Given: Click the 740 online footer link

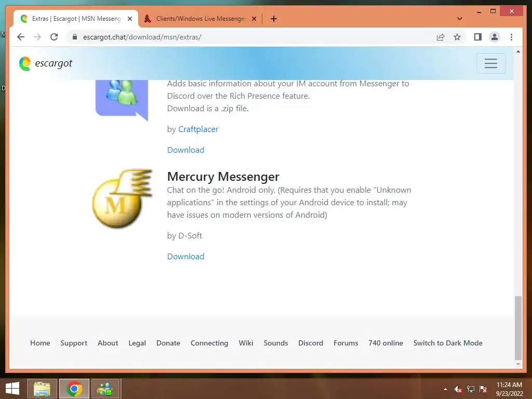Looking at the screenshot, I should pyautogui.click(x=386, y=343).
